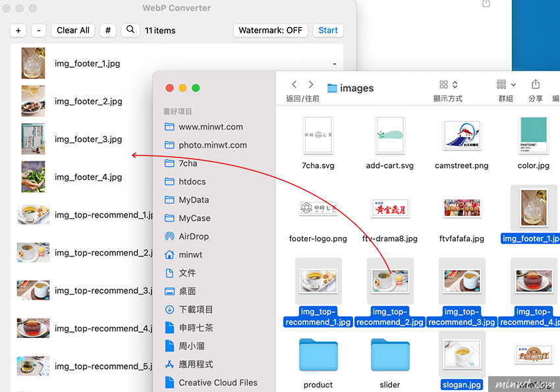Open the product folder
The height and width of the screenshot is (392, 560).
tap(318, 355)
